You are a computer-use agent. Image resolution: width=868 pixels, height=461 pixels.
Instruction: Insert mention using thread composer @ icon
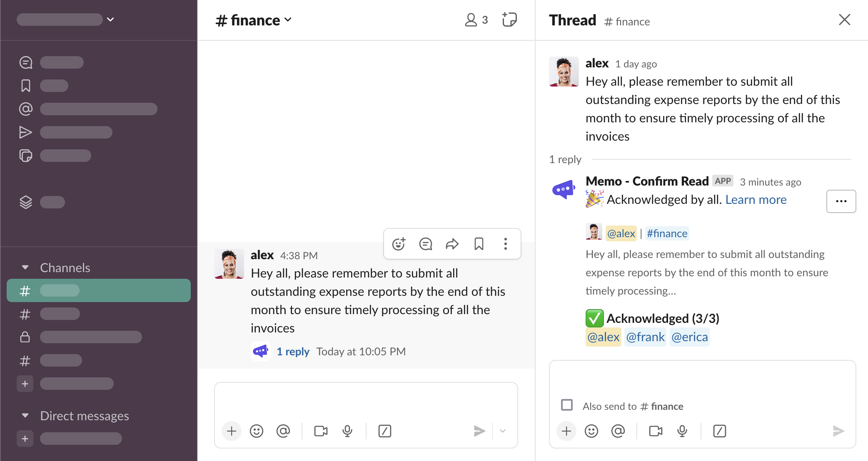618,431
